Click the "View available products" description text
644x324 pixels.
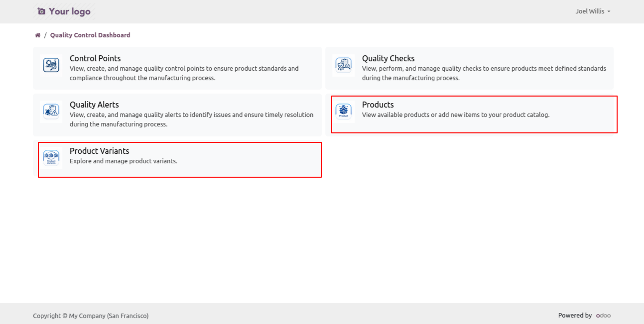tap(455, 115)
